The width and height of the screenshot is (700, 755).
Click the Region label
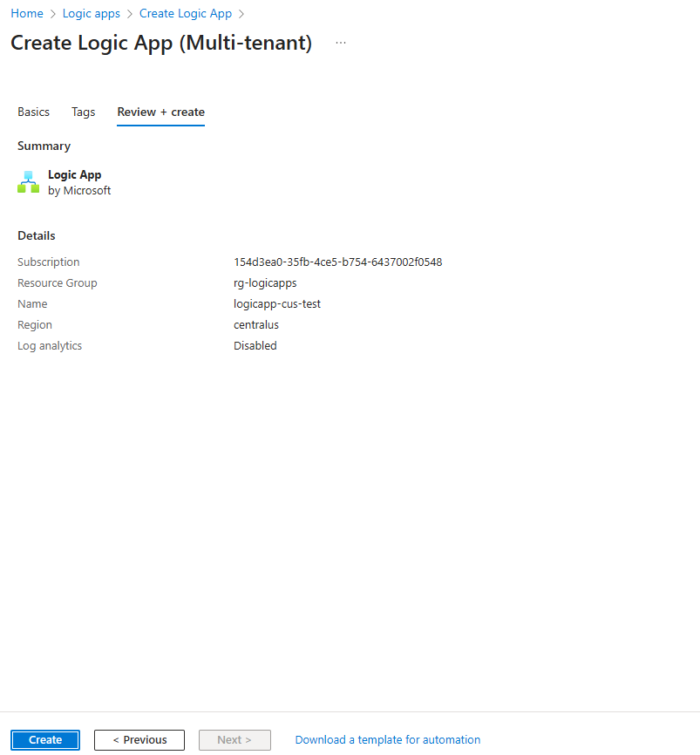(x=34, y=325)
